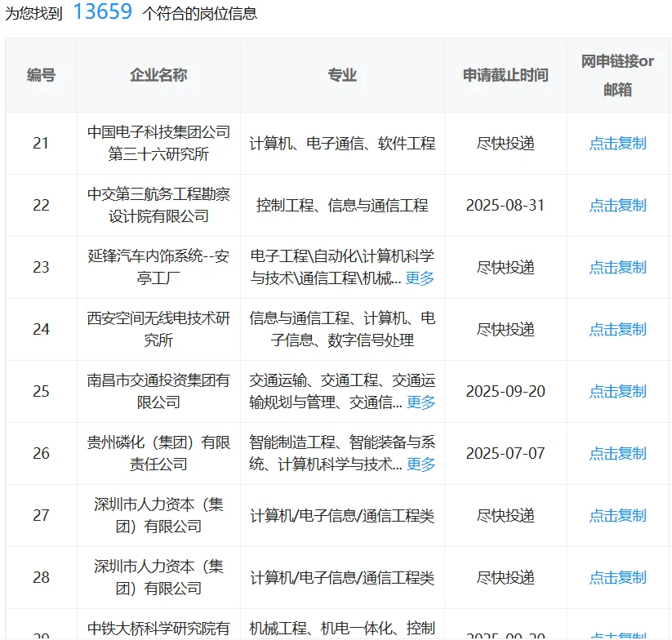Click row number 21

41,143
